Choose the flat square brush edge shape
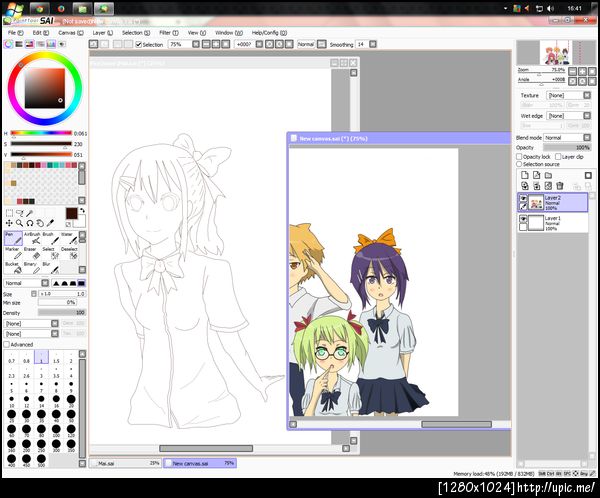 click(x=81, y=283)
